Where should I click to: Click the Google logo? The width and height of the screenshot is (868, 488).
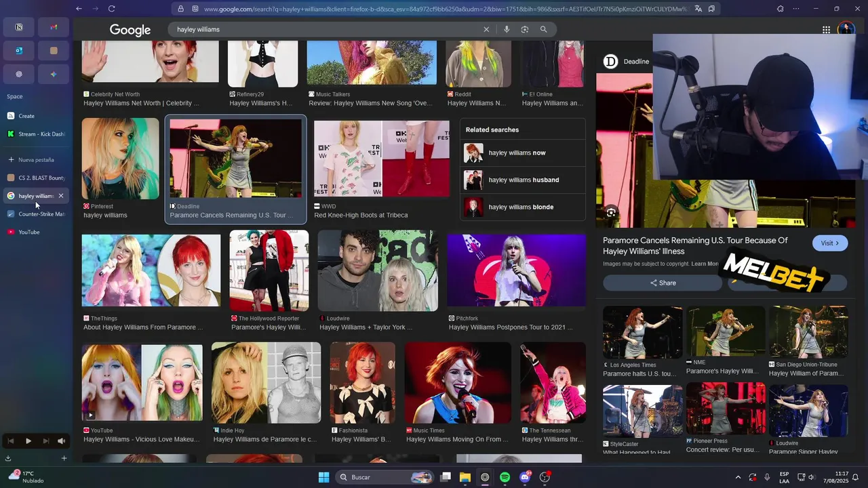tap(130, 30)
